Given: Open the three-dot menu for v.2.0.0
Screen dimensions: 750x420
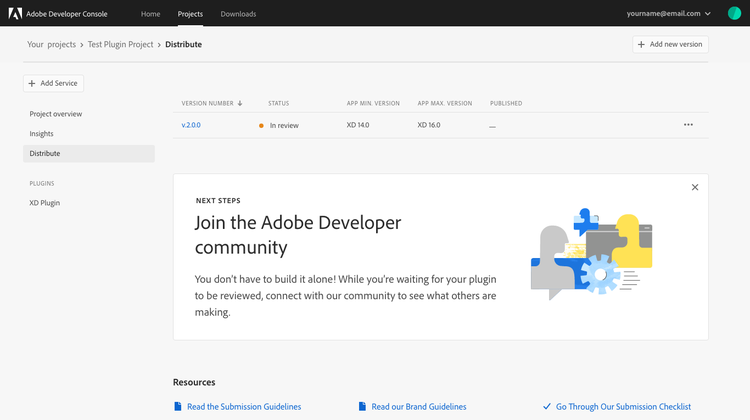Looking at the screenshot, I should pyautogui.click(x=688, y=125).
